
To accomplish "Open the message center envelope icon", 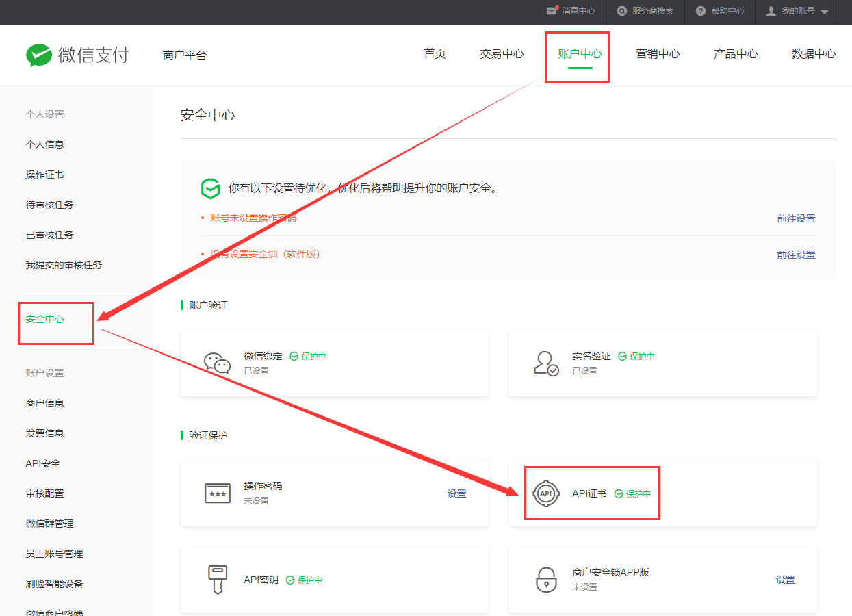I will (552, 11).
